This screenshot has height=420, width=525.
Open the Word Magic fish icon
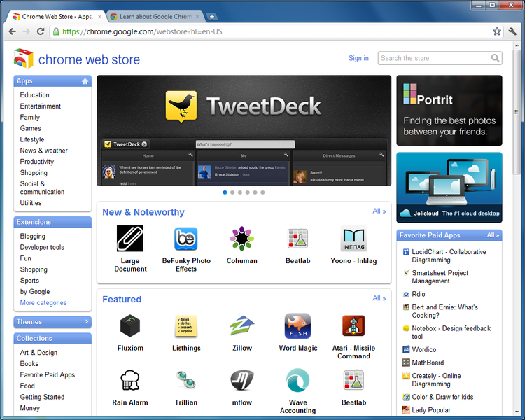coord(297,326)
